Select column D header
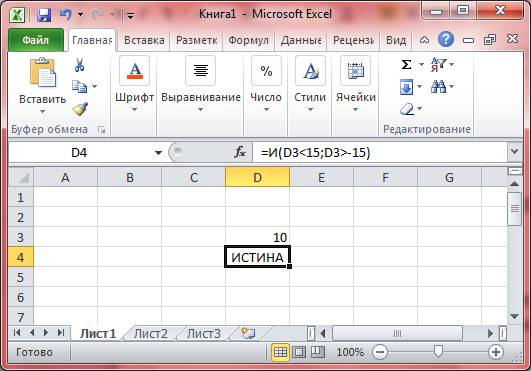This screenshot has width=531, height=371. pyautogui.click(x=257, y=177)
